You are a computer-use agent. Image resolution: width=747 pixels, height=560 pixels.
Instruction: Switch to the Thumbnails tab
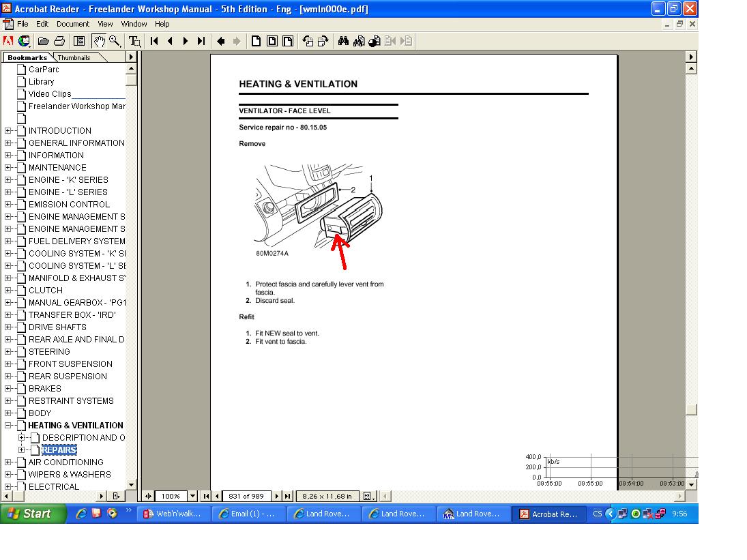click(74, 58)
